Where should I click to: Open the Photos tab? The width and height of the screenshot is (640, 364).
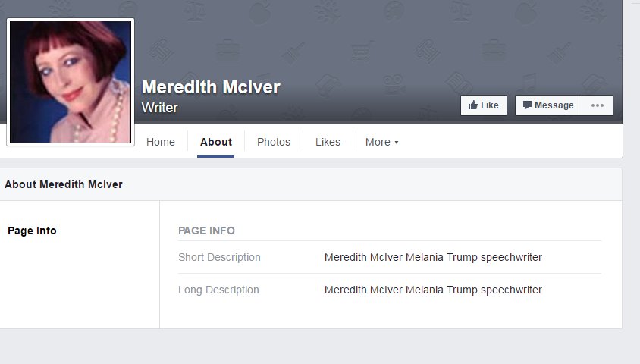[x=274, y=142]
